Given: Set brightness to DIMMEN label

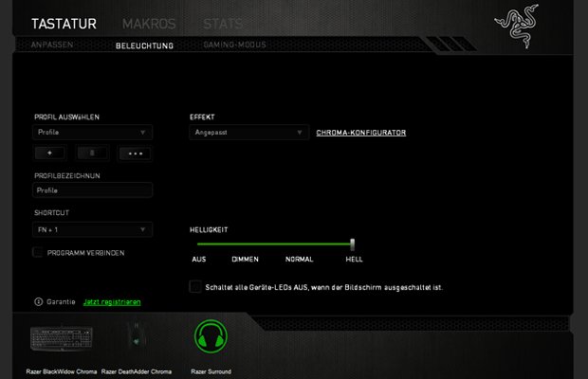Looking at the screenshot, I should click(245, 260).
